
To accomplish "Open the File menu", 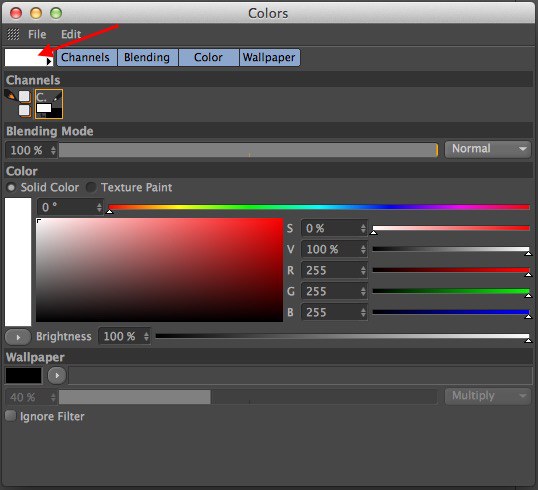I will click(37, 34).
